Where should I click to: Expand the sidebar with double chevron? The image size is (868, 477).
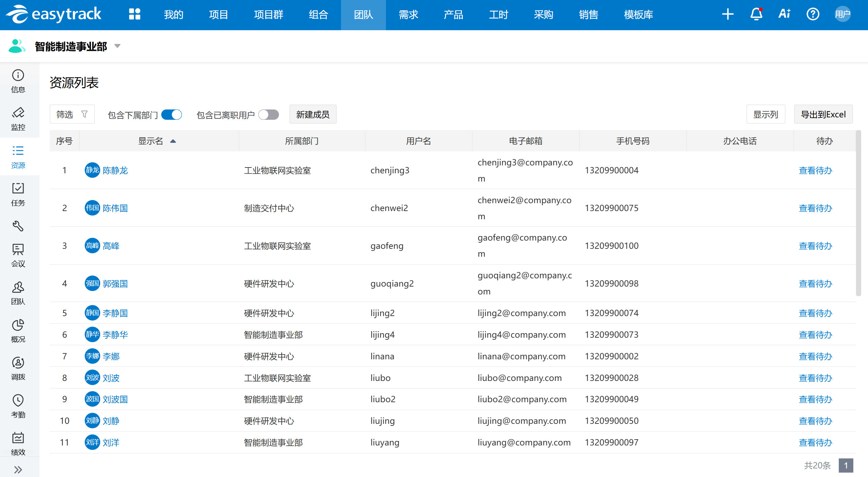click(18, 469)
